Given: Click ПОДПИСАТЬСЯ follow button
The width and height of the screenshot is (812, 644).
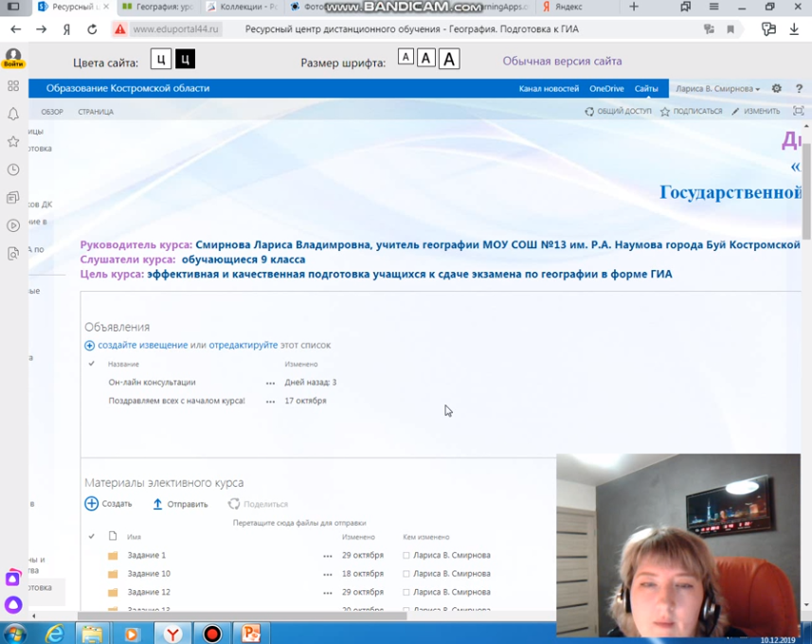Looking at the screenshot, I should pyautogui.click(x=692, y=112).
